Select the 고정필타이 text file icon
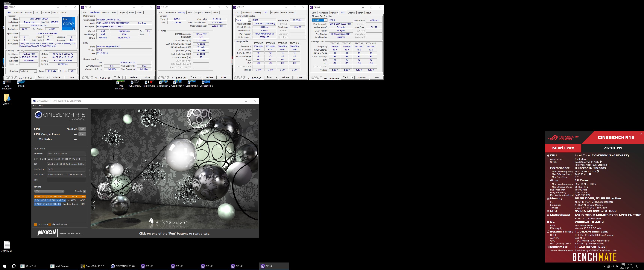Screen dimensions: 644x270 [7, 246]
